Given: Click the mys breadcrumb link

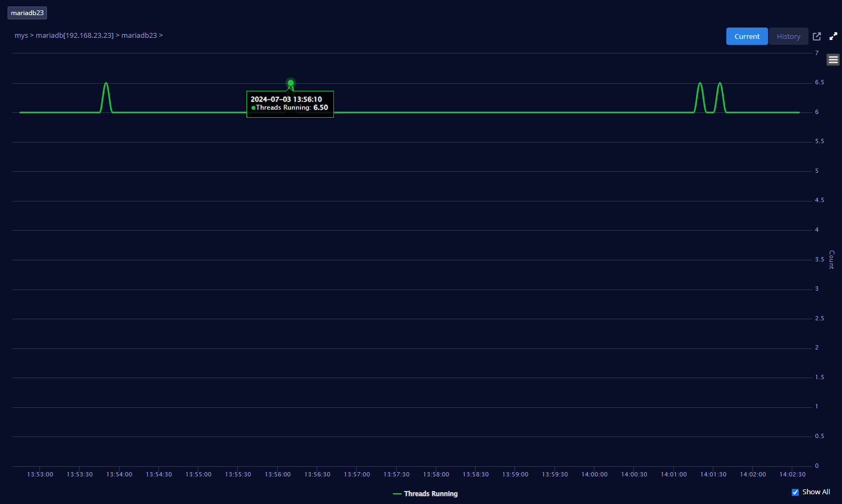Looking at the screenshot, I should (21, 36).
